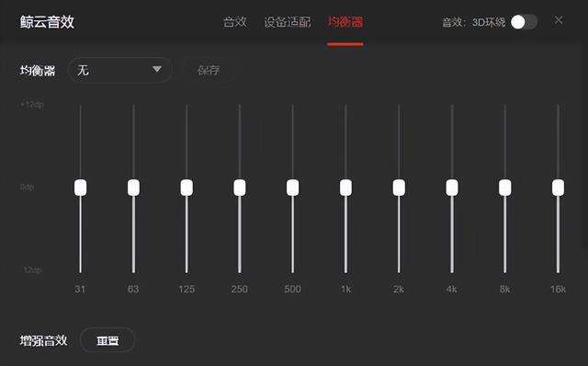Image resolution: width=588 pixels, height=366 pixels.
Task: Click the 2k band slider handle
Action: pos(399,188)
